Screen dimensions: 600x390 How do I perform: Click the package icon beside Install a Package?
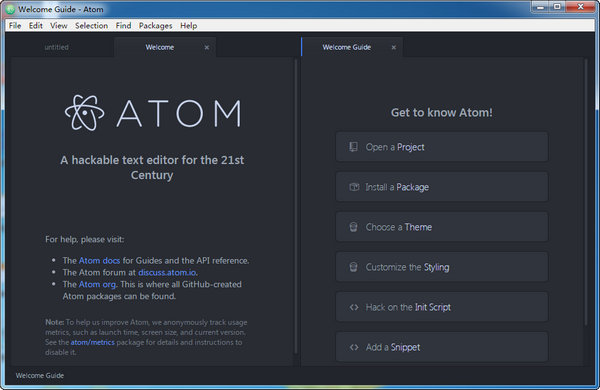pos(354,187)
